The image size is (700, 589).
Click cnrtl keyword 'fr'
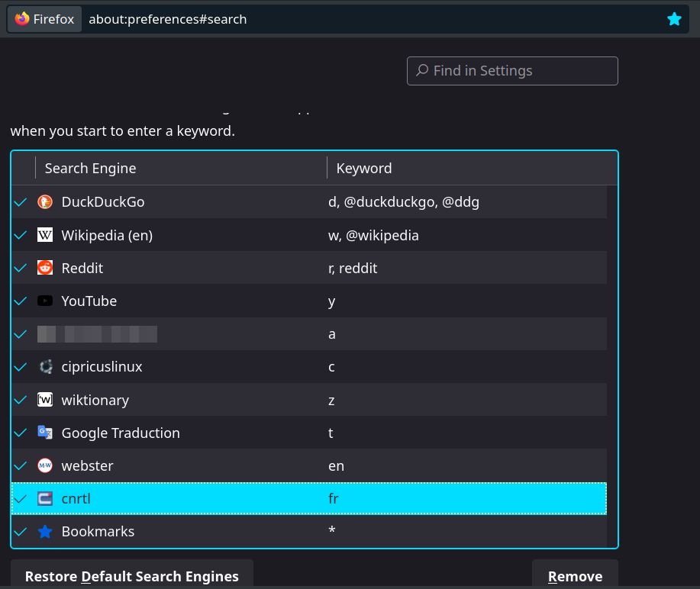[x=333, y=498]
